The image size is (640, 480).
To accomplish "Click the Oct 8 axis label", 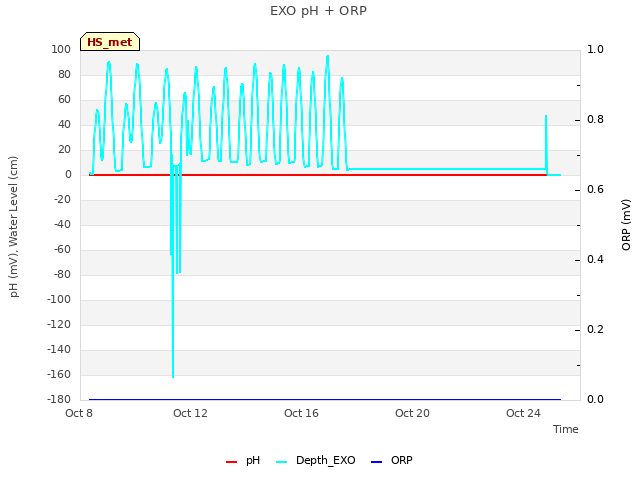I will tap(79, 413).
